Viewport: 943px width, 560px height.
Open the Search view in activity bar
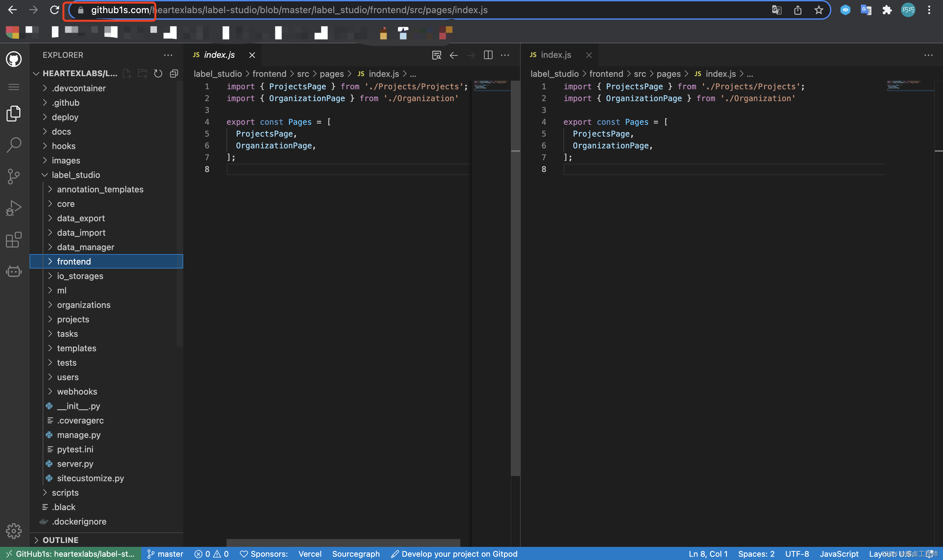pyautogui.click(x=14, y=144)
